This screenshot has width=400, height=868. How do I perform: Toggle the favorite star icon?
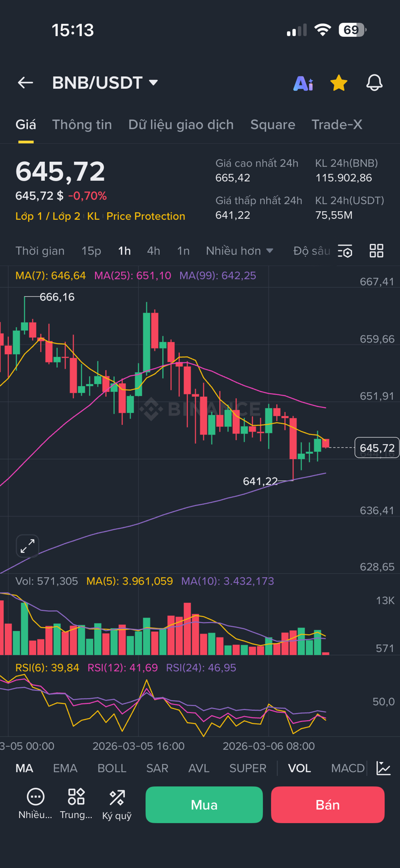click(x=339, y=83)
